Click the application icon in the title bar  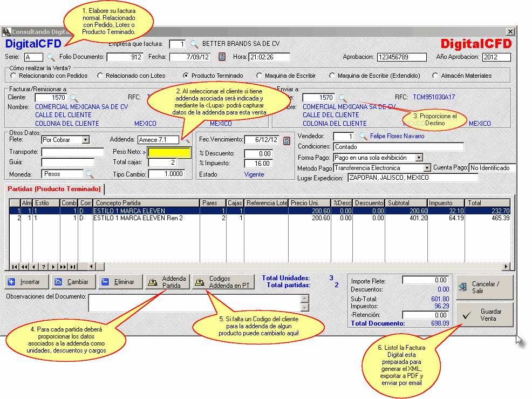click(x=6, y=31)
